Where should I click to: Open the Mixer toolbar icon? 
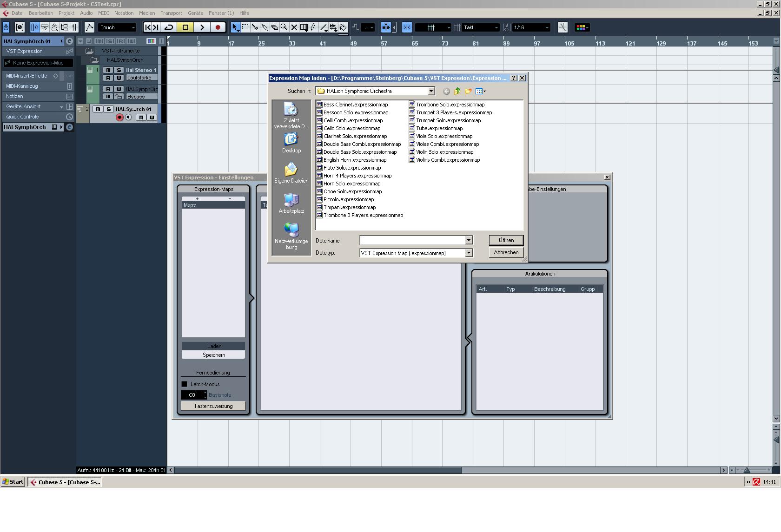tap(74, 27)
